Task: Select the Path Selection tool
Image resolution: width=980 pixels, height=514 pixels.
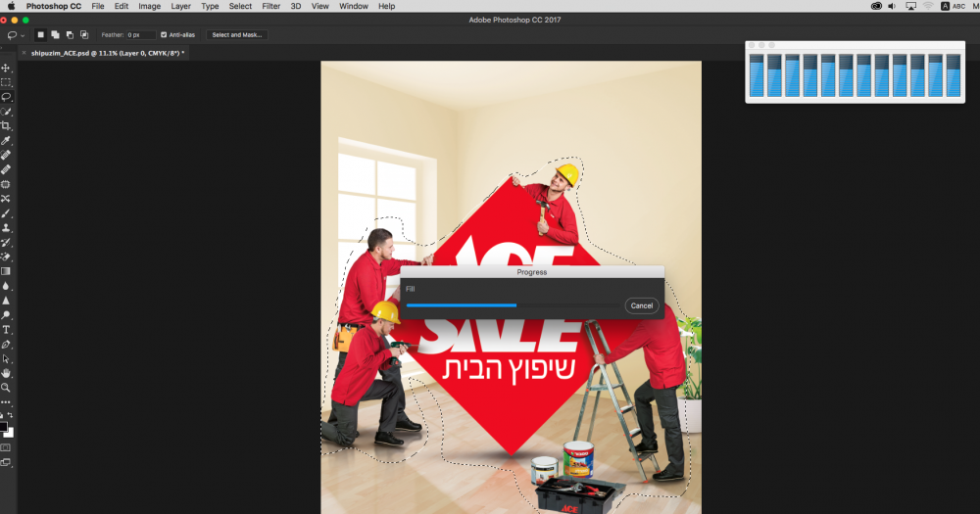Action: (6, 359)
